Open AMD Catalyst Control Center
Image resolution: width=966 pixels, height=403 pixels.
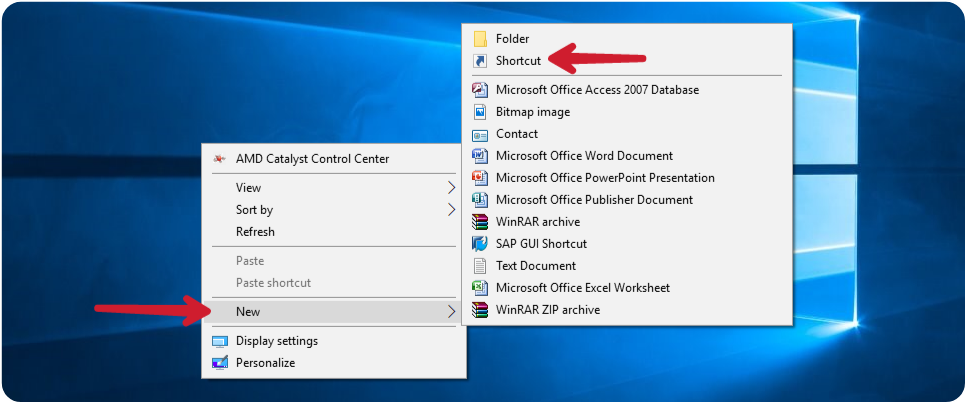coord(334,159)
